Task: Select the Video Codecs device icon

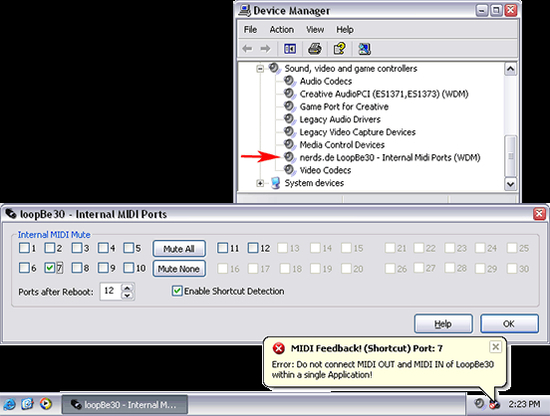Action: (289, 170)
